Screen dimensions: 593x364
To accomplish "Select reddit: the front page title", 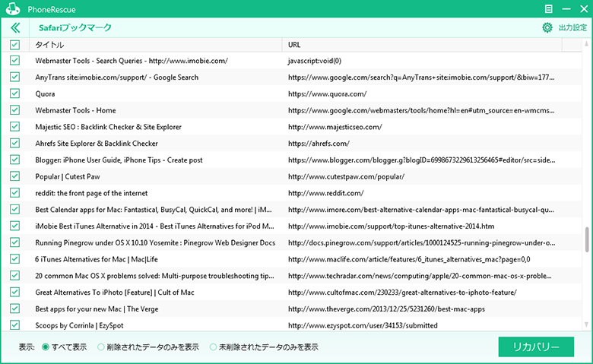I will coord(91,193).
